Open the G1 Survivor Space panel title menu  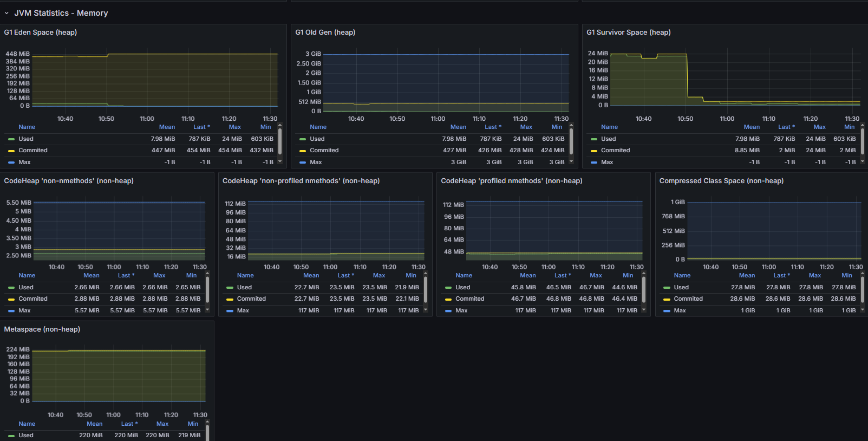[628, 33]
